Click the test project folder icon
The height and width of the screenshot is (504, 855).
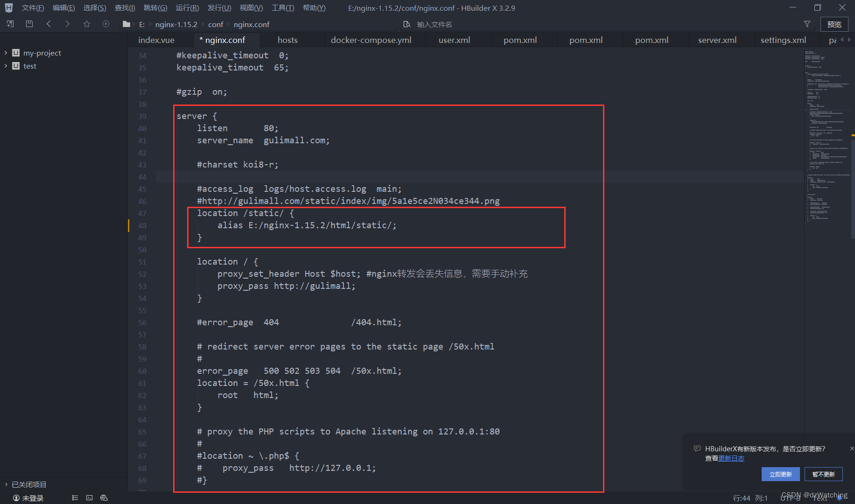pyautogui.click(x=16, y=66)
